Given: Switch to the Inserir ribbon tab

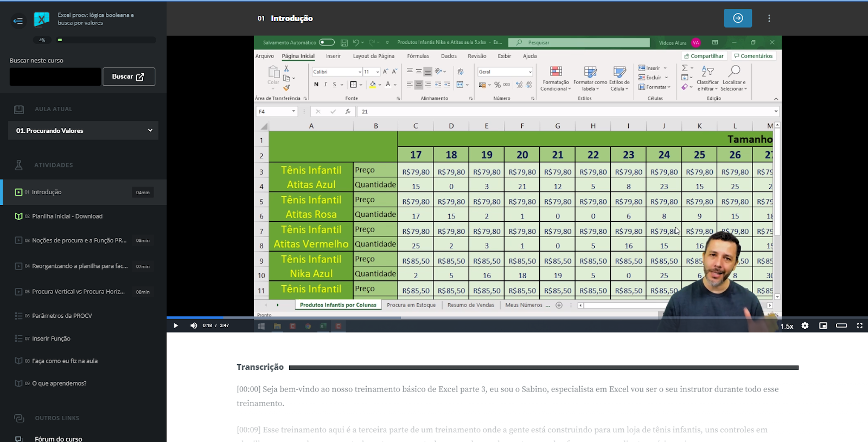Looking at the screenshot, I should tap(333, 56).
